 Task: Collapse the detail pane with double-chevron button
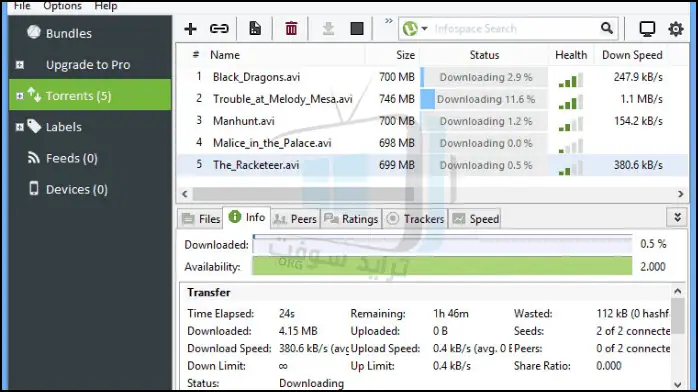click(678, 218)
